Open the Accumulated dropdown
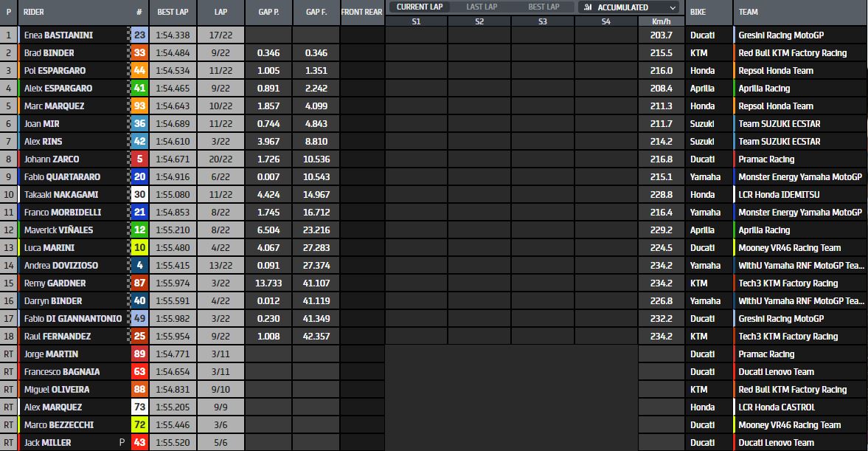Image resolution: width=868 pixels, height=451 pixels. point(629,7)
